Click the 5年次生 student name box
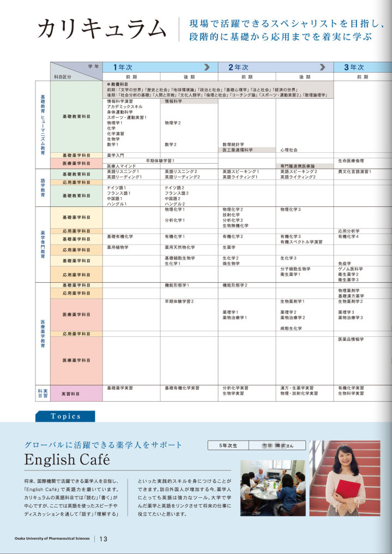Viewport: 392px width, 554px height. click(x=256, y=445)
